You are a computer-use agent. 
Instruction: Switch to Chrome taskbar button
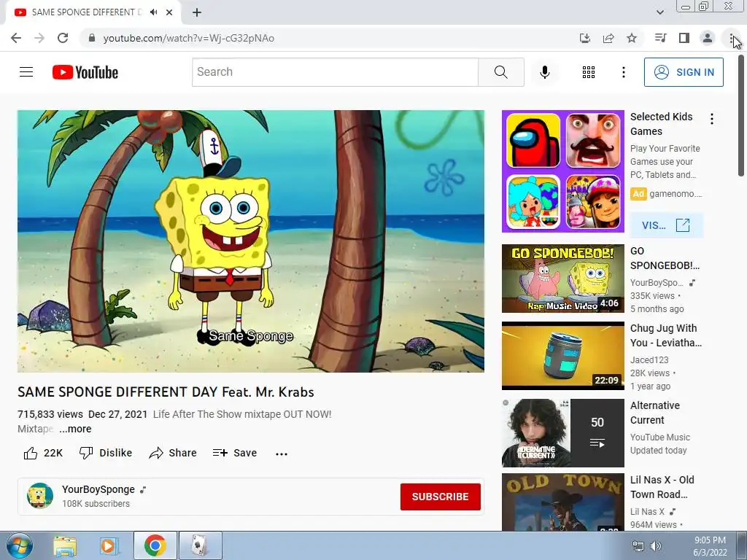tap(155, 545)
